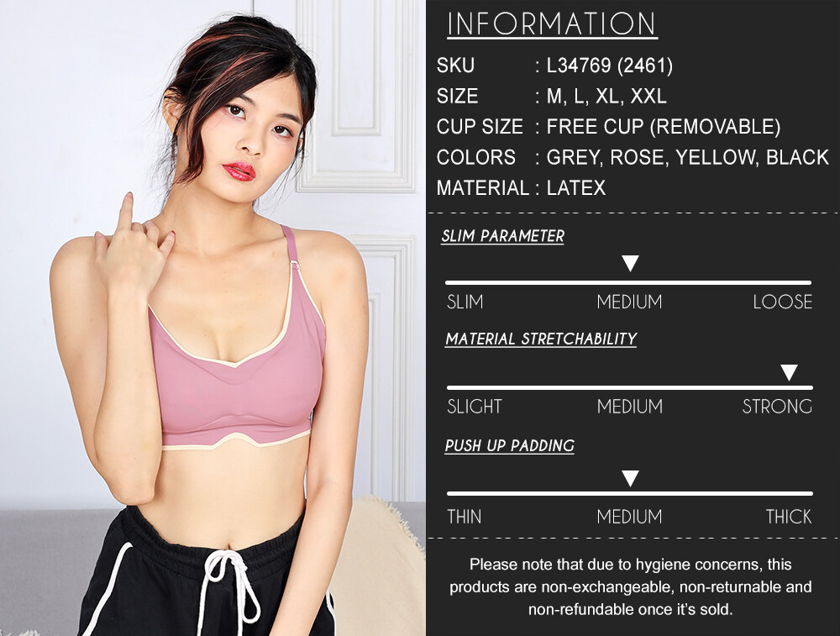Click the Material Stretchability slider bar
The image size is (840, 636).
point(630,387)
